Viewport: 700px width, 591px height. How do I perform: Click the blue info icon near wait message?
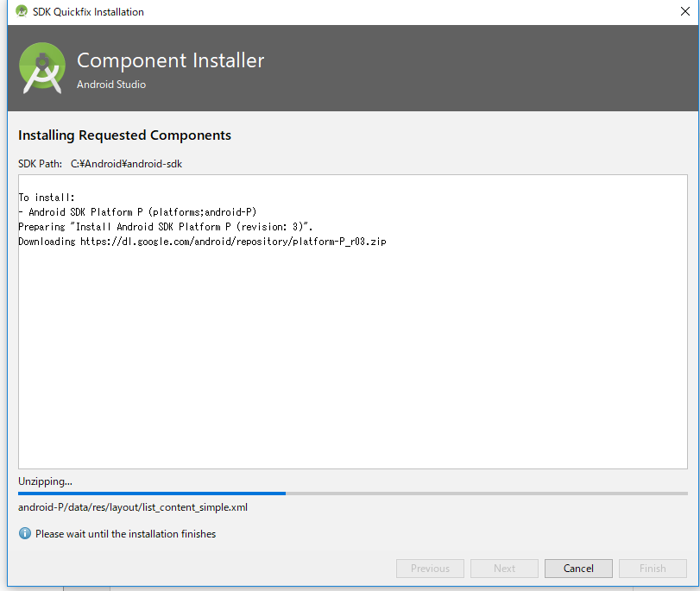click(25, 533)
